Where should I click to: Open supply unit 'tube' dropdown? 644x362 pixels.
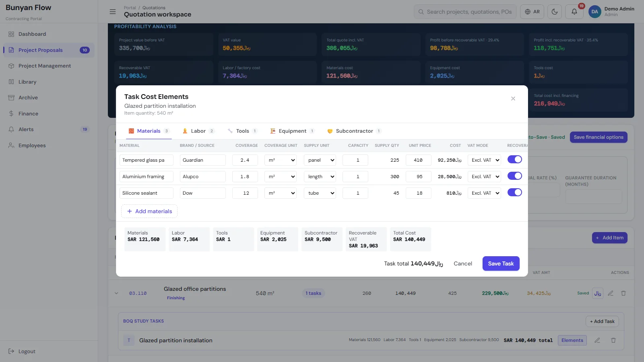coord(320,193)
